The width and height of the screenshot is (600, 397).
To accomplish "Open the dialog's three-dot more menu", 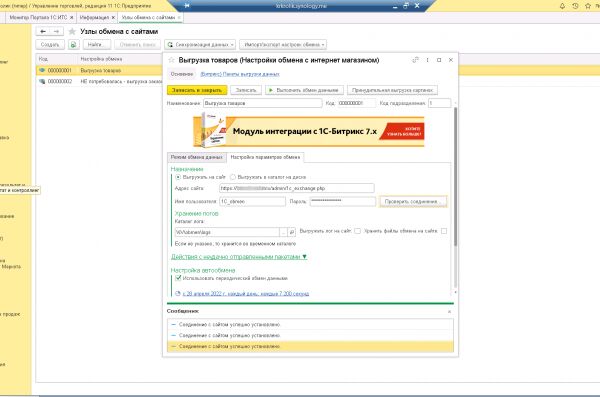I will tap(427, 60).
